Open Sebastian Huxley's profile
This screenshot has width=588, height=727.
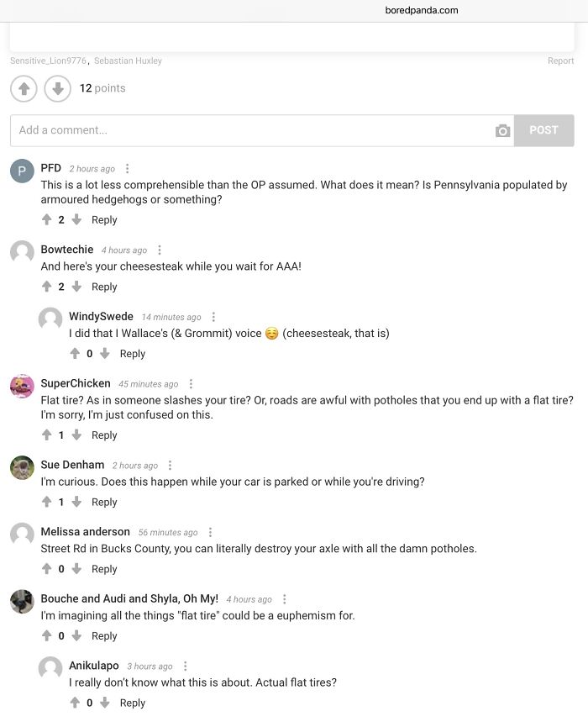point(128,61)
